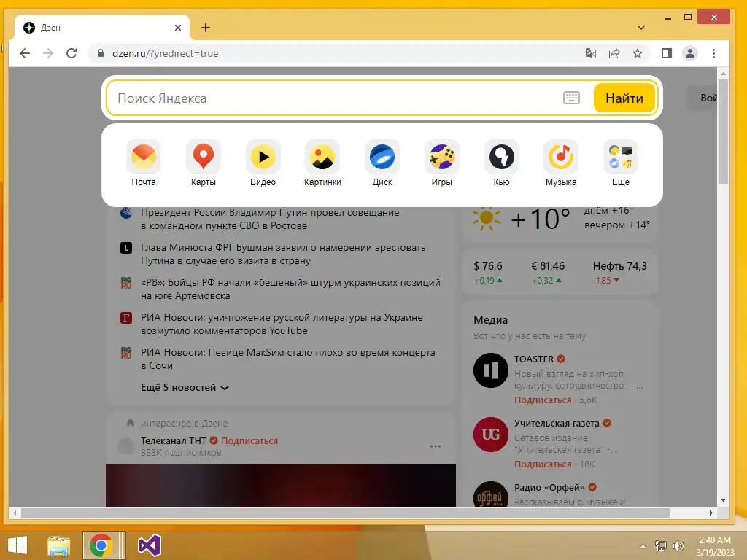Screen dimensions: 747x560
Task: Open the Нефть 74,3 oil price
Action: pos(619,273)
